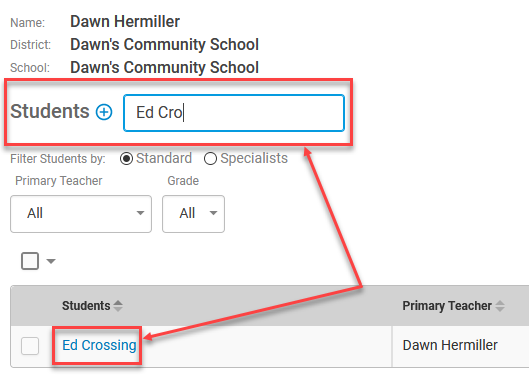
Task: Check the select-all students checkbox
Action: coord(30,261)
